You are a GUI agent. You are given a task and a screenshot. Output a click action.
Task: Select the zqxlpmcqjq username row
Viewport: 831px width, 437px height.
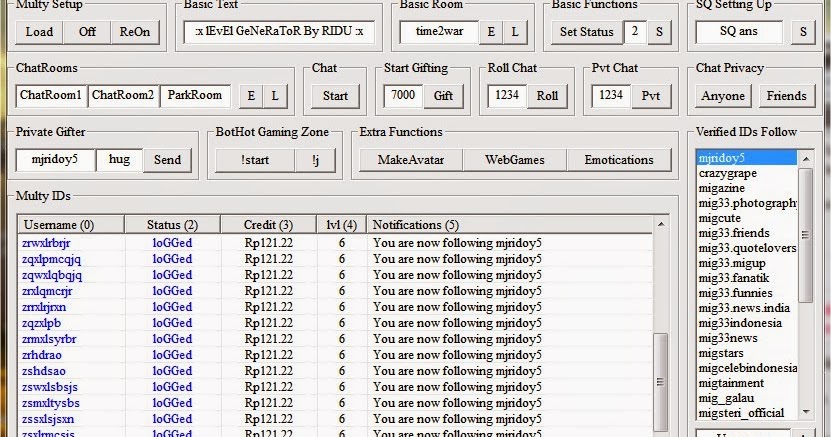click(x=51, y=259)
